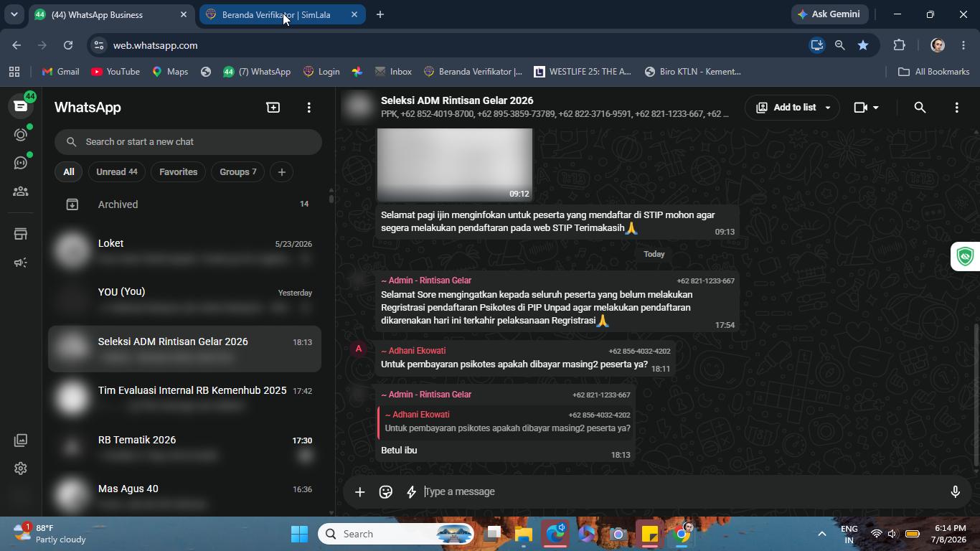Click the install app icon in address bar
The width and height of the screenshot is (980, 551).
tap(816, 45)
